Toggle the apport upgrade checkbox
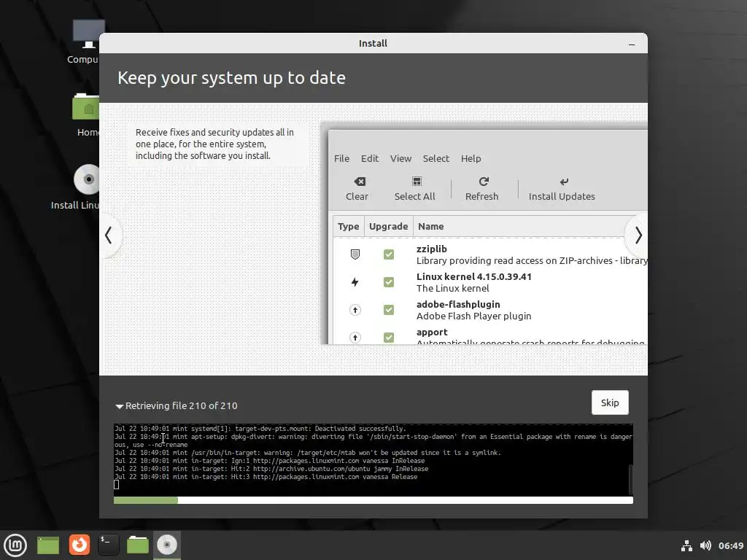 pos(389,337)
